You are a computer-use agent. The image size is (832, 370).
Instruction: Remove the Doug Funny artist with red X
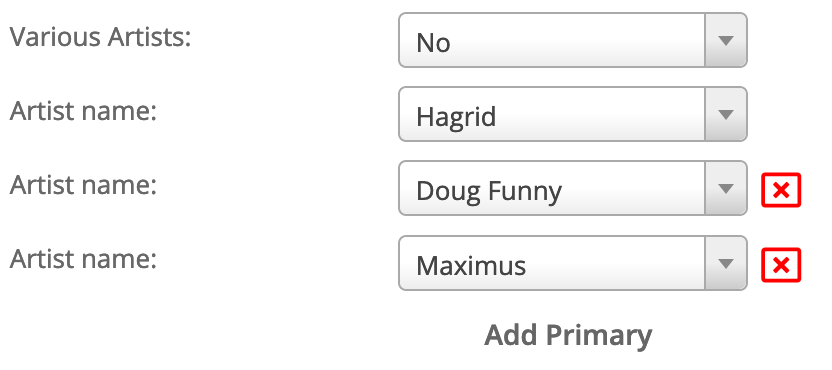781,190
